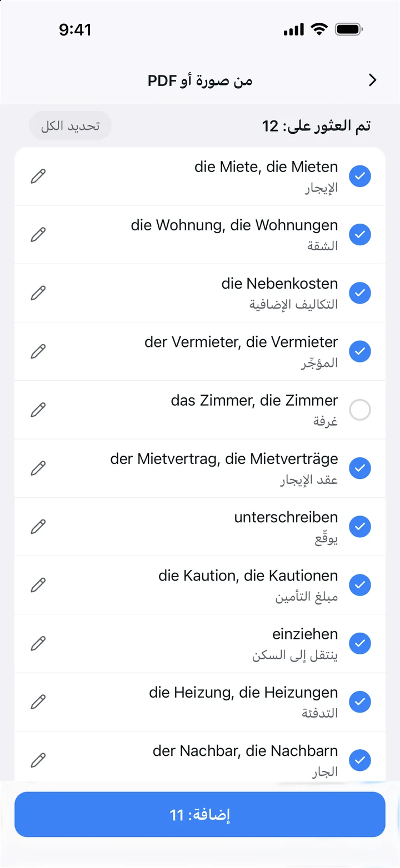Edit the 'die Miete, die Mieten' entry
The height and width of the screenshot is (868, 400).
coord(38,176)
